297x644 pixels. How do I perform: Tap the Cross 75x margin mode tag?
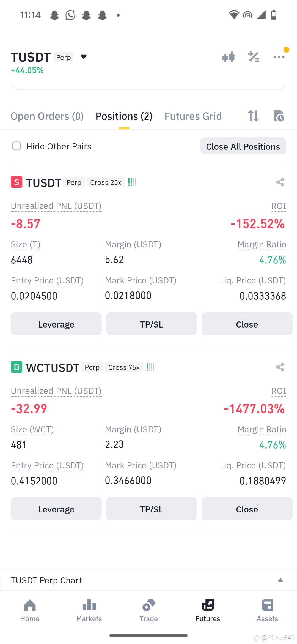tap(124, 367)
